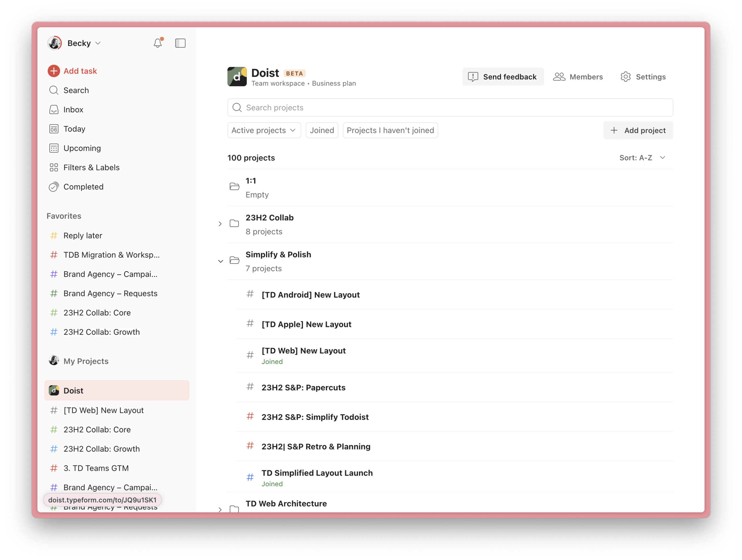
Task: Toggle the Joined filter chip
Action: (322, 130)
